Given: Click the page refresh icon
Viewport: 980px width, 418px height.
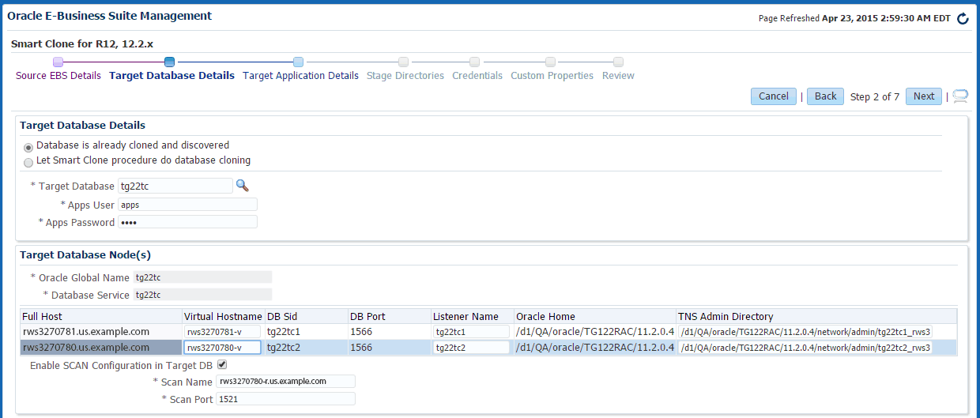Looking at the screenshot, I should point(962,19).
